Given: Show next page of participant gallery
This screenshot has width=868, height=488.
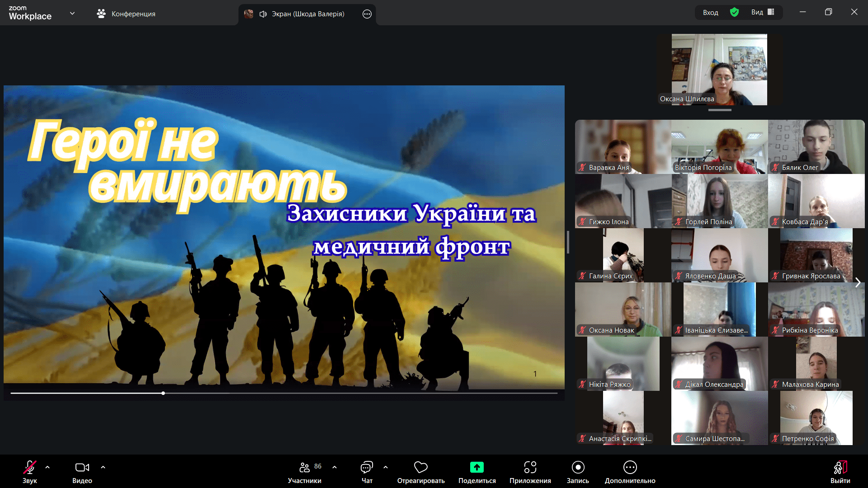Looking at the screenshot, I should [x=858, y=282].
